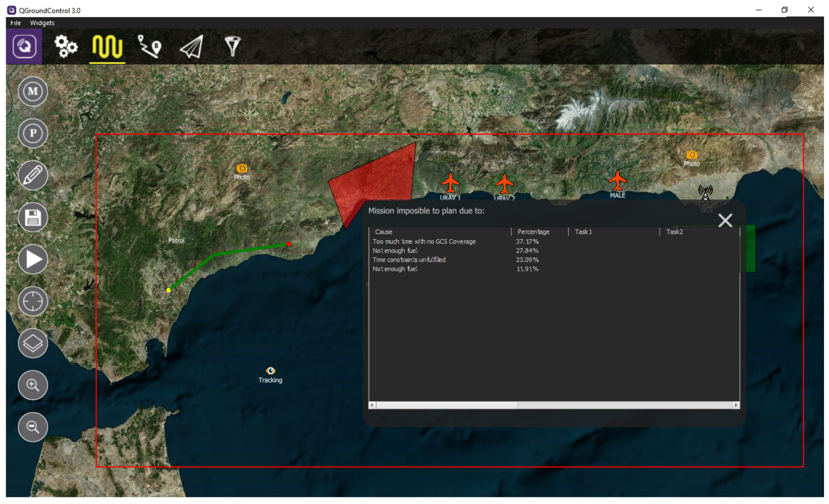Switch to the paper plane fly view

coord(191,46)
